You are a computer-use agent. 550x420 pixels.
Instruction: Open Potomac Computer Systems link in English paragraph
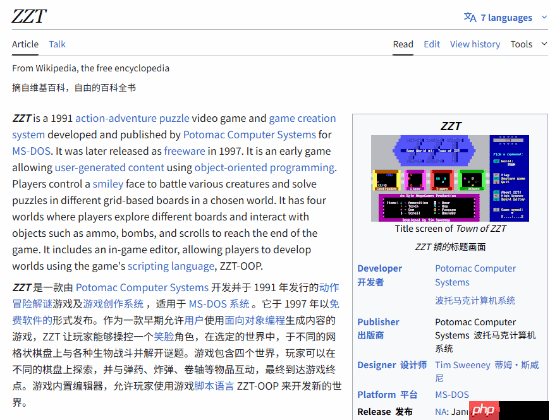249,135
